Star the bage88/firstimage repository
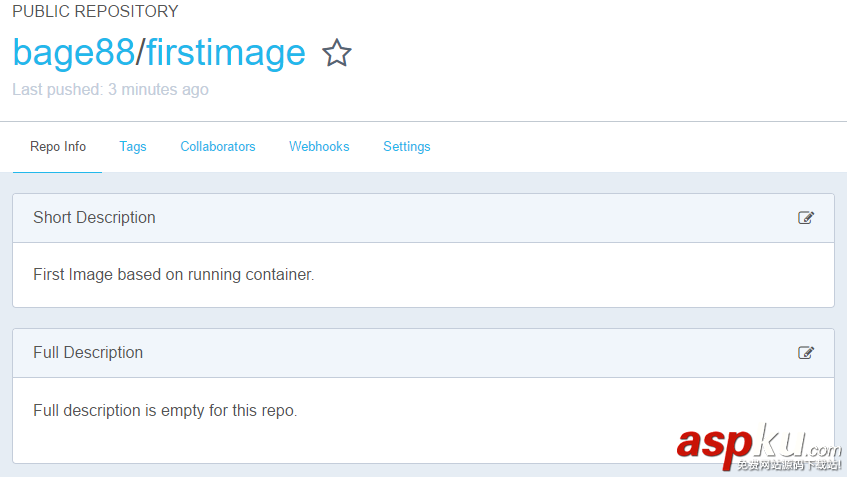Viewport: 847px width, 477px height. coord(337,53)
